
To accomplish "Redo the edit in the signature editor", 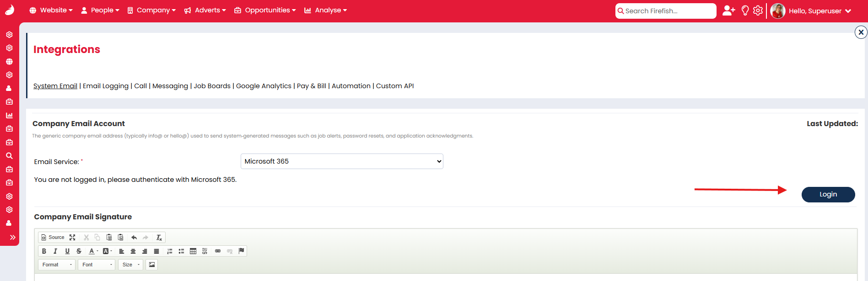I will 146,237.
